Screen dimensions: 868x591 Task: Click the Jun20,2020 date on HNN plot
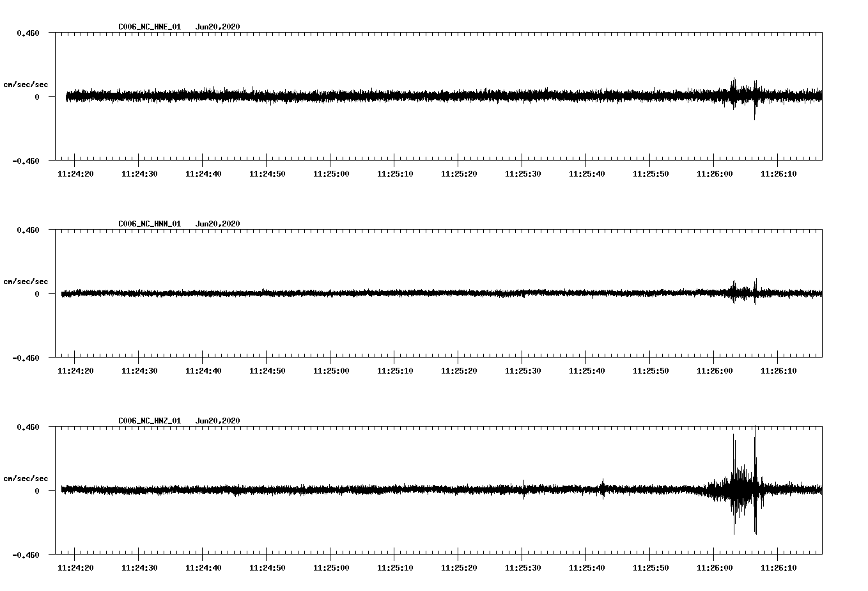click(218, 224)
